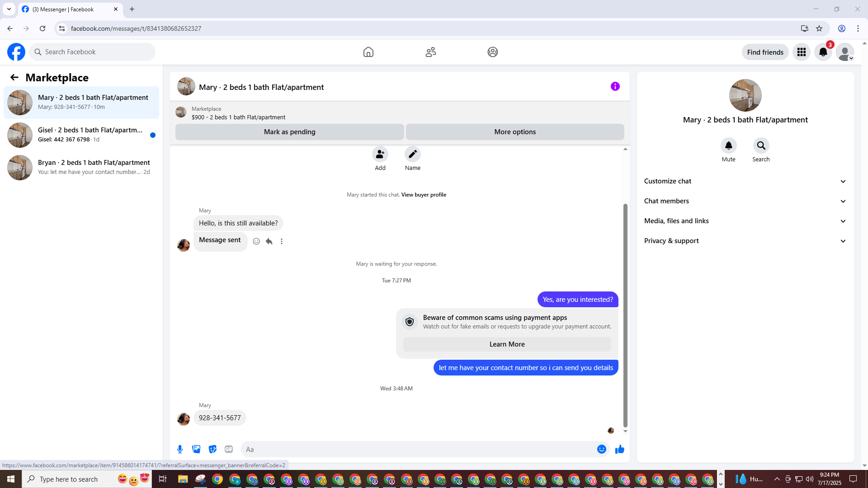Click Find friends button
868x488 pixels.
(765, 52)
